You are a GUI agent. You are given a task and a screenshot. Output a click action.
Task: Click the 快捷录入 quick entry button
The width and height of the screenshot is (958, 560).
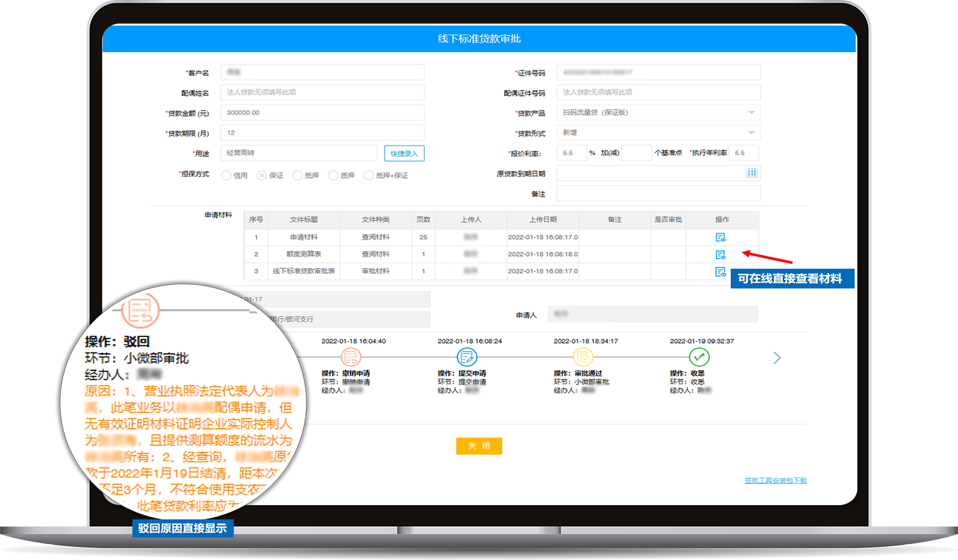[404, 153]
